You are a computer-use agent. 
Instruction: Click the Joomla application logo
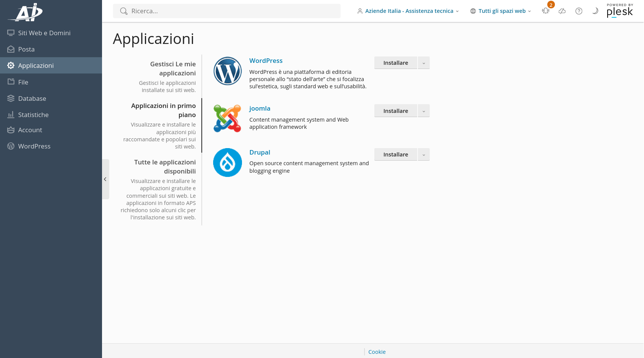[x=228, y=119]
